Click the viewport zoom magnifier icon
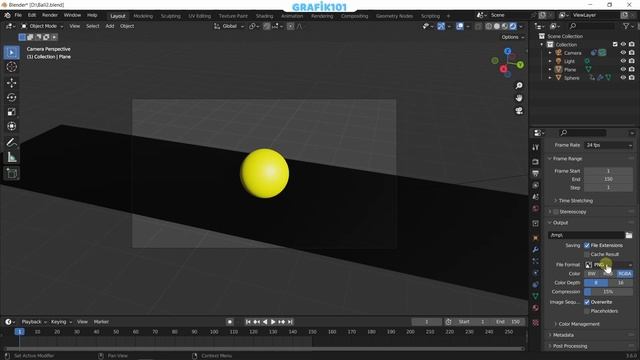This screenshot has width=640, height=360. pos(519,86)
